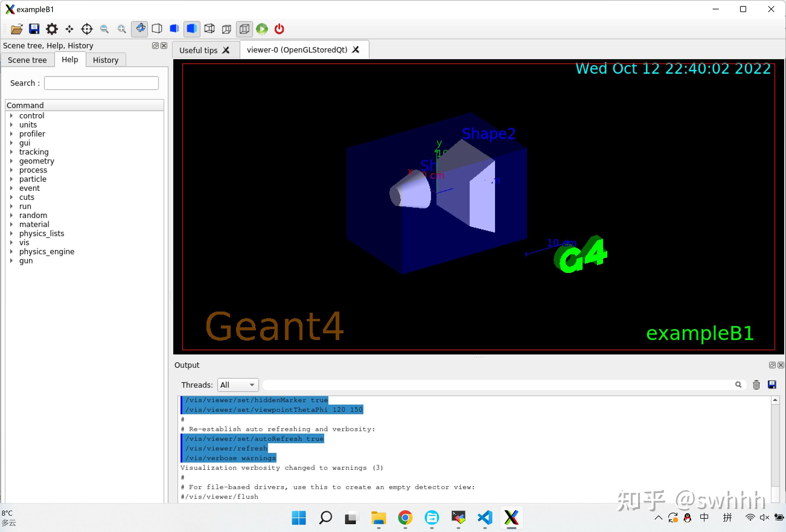Viewport: 786px width, 532px height.
Task: Switch to the Useful tips tab
Action: coord(198,50)
